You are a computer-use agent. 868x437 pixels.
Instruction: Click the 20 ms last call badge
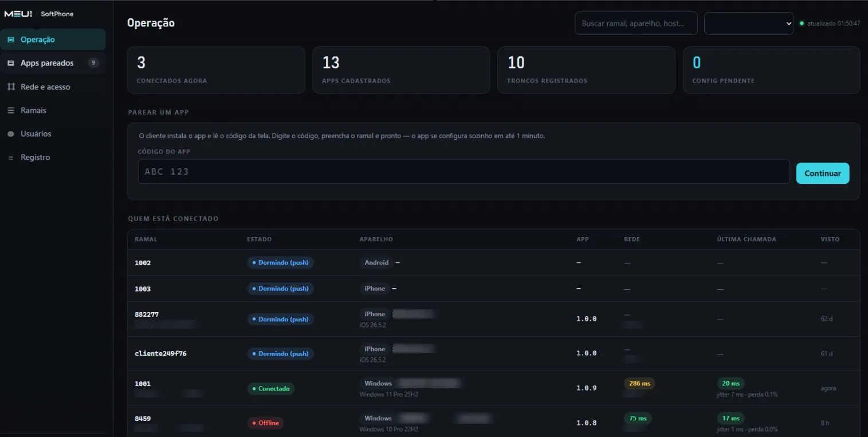coord(730,384)
